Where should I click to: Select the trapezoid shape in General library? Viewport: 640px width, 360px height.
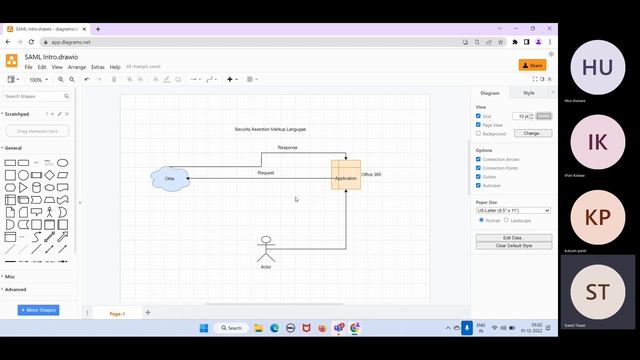[49, 200]
